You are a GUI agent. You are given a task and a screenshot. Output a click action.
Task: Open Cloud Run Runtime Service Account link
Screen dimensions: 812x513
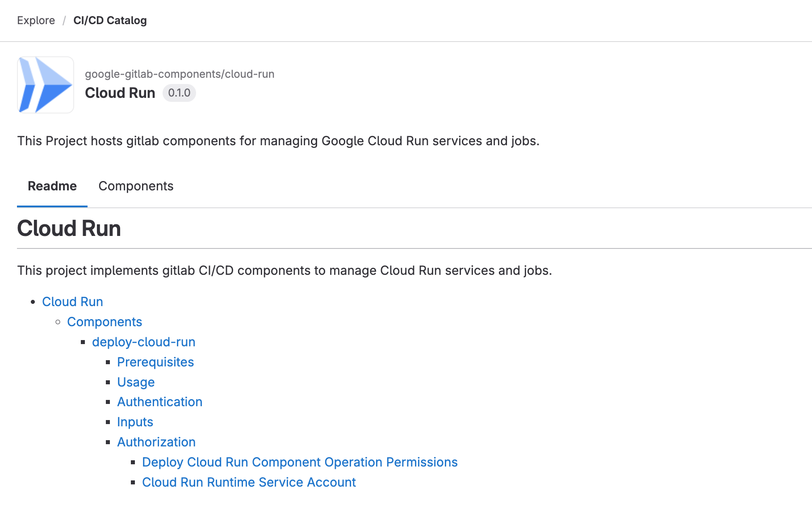click(249, 482)
